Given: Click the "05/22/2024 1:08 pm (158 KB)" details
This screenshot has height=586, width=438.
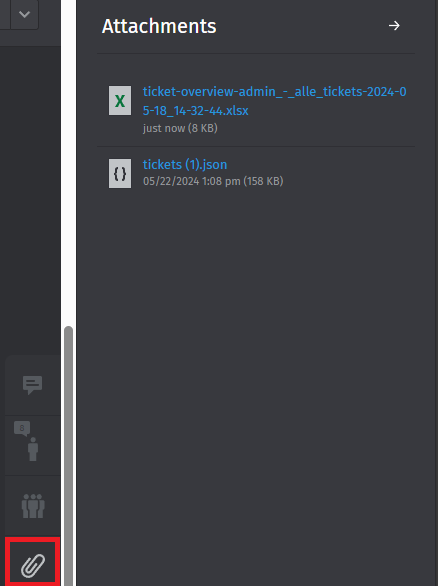Looking at the screenshot, I should point(213,181).
